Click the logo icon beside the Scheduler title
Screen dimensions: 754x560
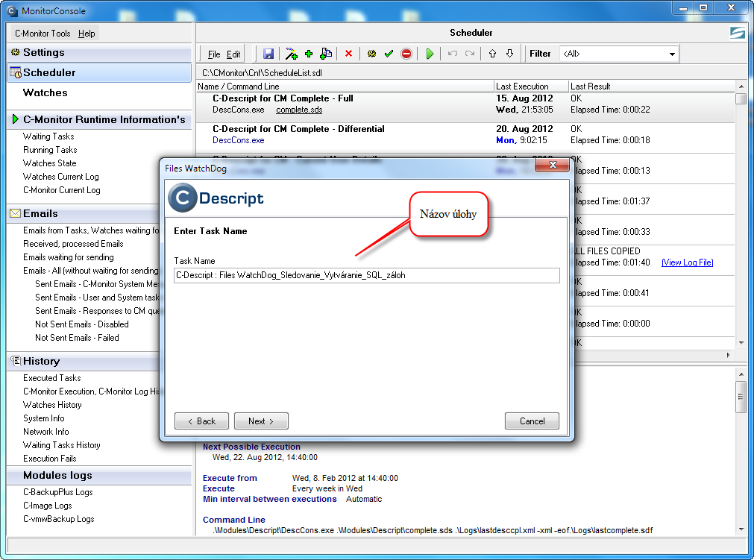(737, 33)
